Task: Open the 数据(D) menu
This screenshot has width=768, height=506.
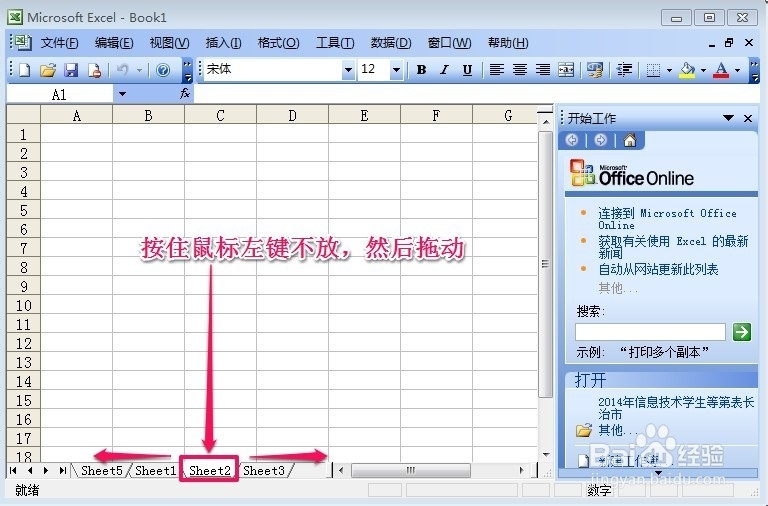Action: (x=391, y=43)
